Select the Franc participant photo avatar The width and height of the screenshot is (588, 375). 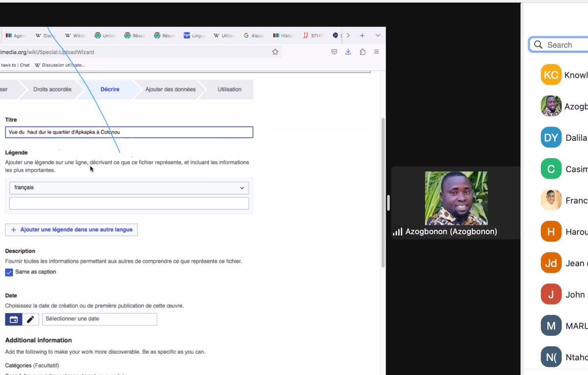551,200
